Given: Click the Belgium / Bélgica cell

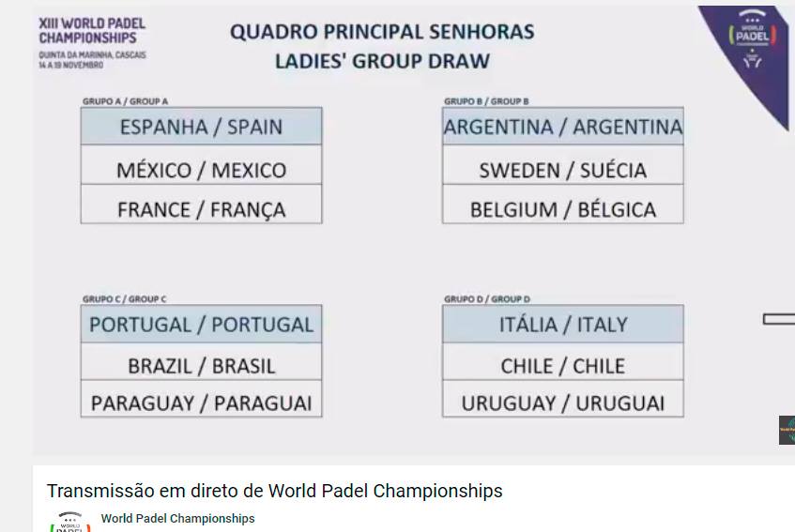Looking at the screenshot, I should [563, 205].
